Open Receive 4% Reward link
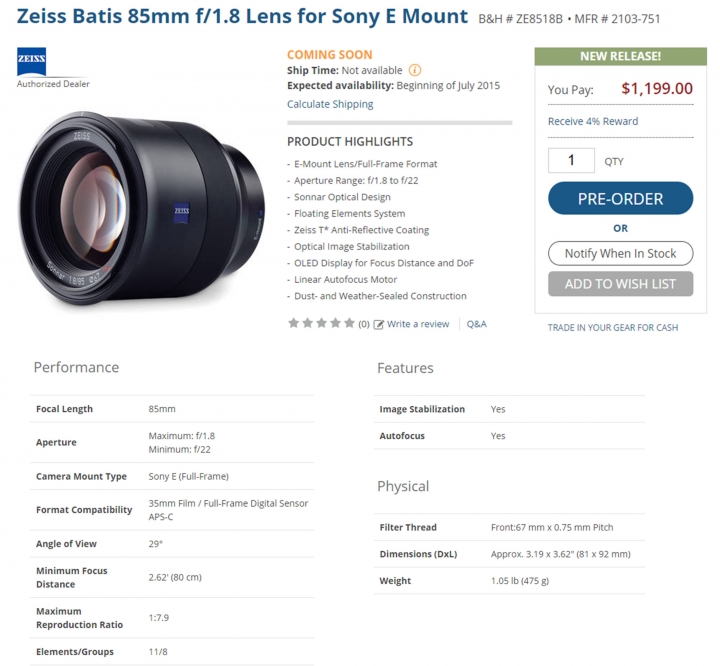This screenshot has height=666, width=720. pyautogui.click(x=593, y=121)
